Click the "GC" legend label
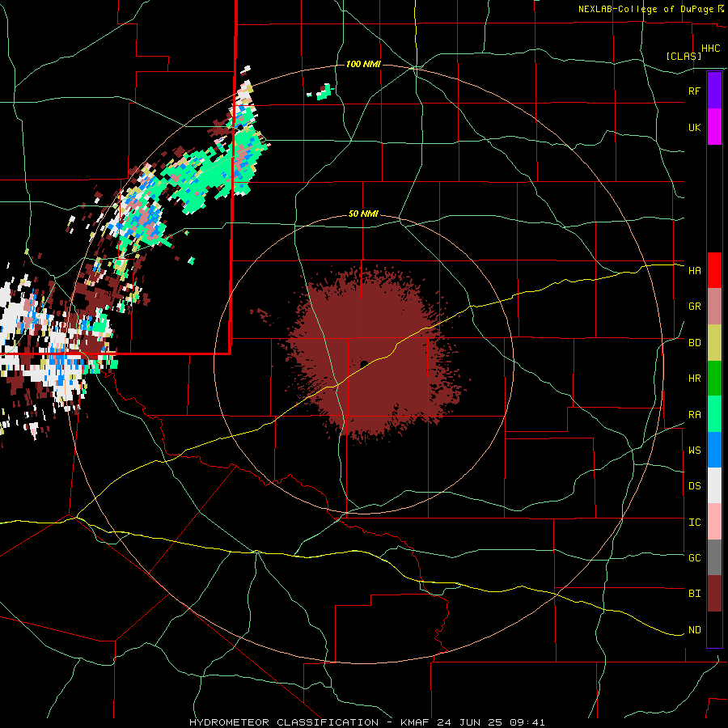 (694, 558)
